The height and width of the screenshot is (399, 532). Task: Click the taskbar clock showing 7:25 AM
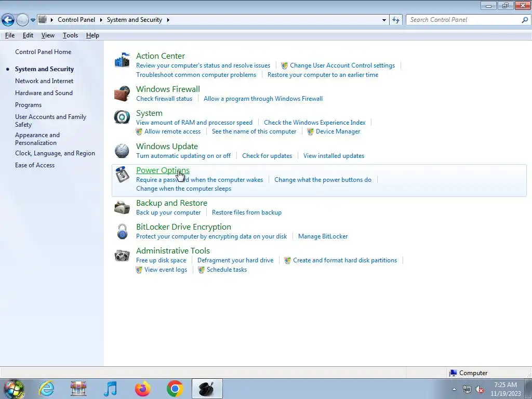click(x=506, y=389)
